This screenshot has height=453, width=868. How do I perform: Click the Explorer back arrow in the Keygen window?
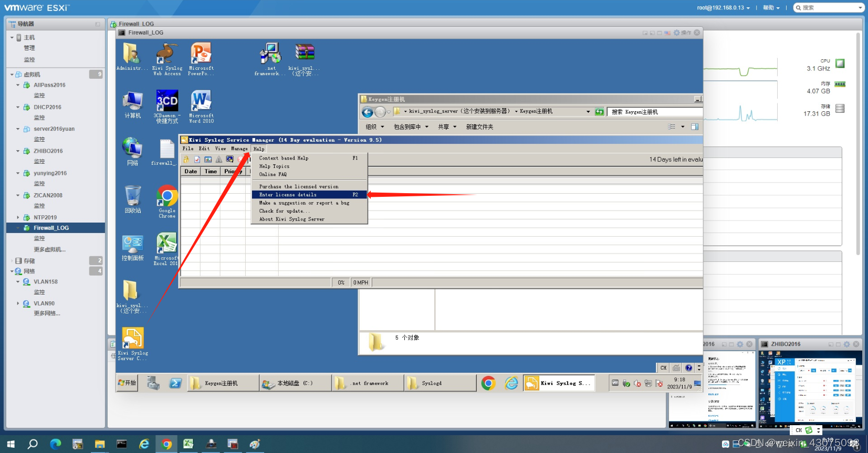coord(368,112)
